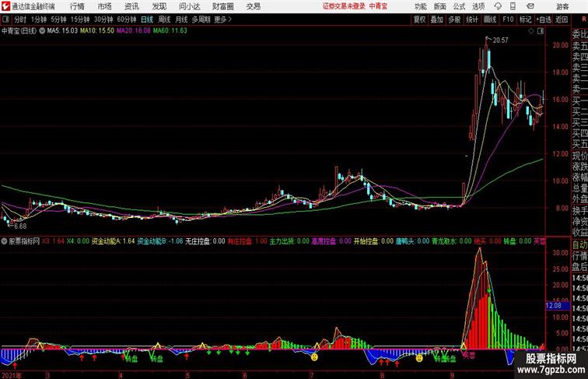Image resolution: width=588 pixels, height=379 pixels.
Task: Click the MA20 moving average label
Action: 134,31
